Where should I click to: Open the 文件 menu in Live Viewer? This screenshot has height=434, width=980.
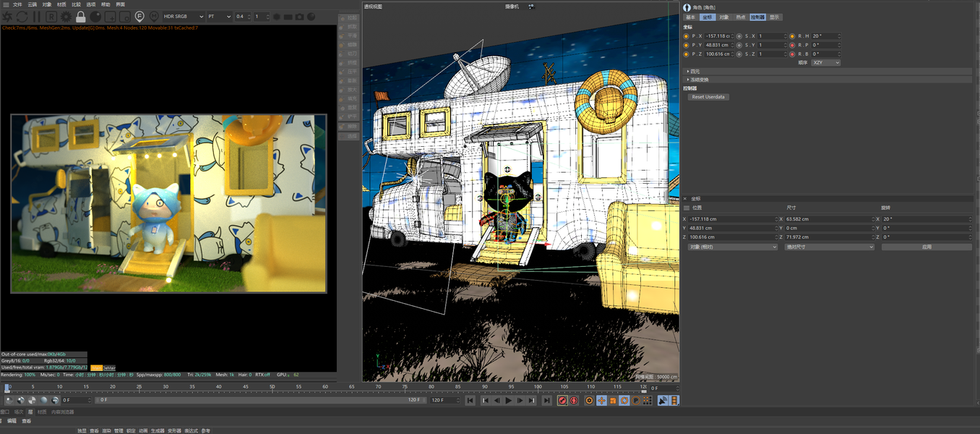[17, 4]
